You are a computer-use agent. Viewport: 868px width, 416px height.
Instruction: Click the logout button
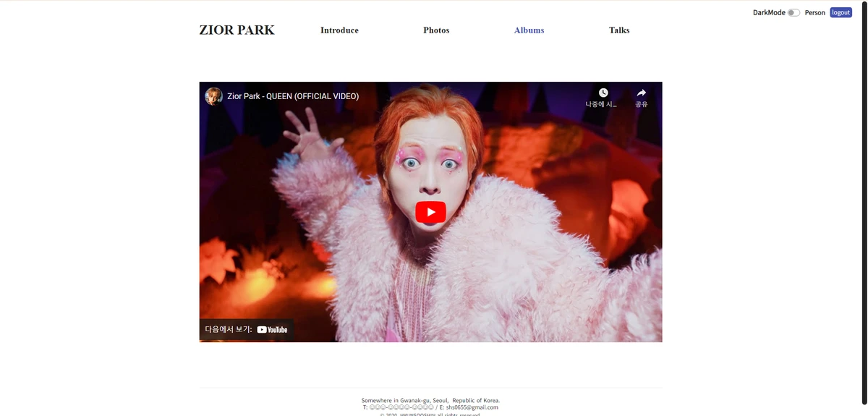click(841, 12)
